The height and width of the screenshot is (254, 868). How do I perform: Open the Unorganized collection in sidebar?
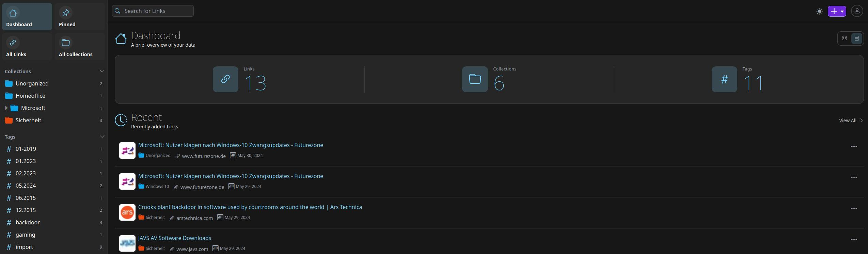pos(54,83)
